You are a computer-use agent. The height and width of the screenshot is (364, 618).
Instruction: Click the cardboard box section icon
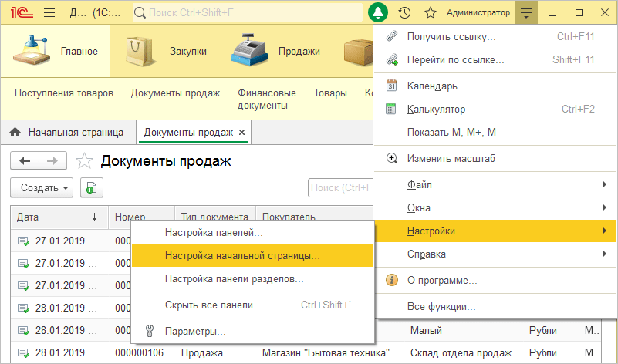tap(358, 51)
